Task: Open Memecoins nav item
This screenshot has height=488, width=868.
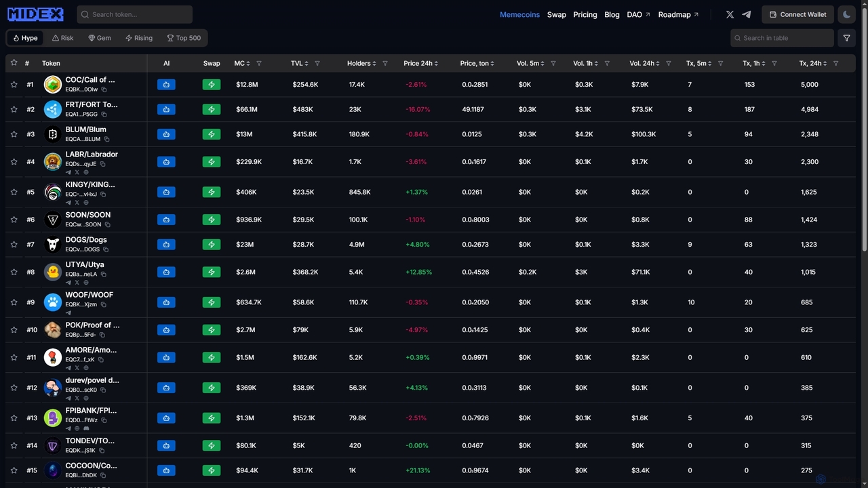Action: point(519,14)
